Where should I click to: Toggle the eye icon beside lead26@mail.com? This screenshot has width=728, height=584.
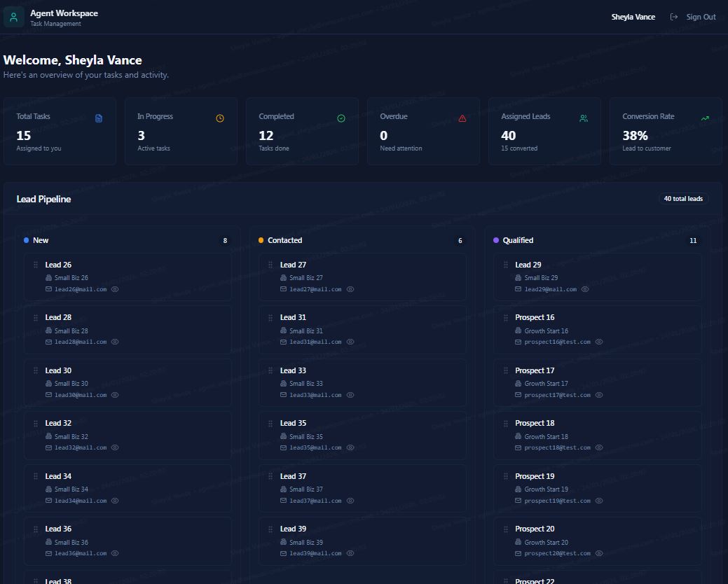[116, 288]
